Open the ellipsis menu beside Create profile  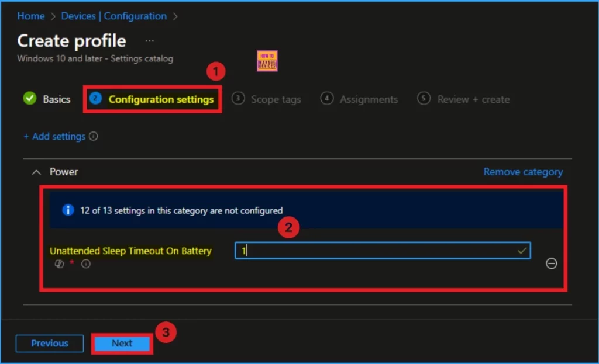(x=149, y=40)
